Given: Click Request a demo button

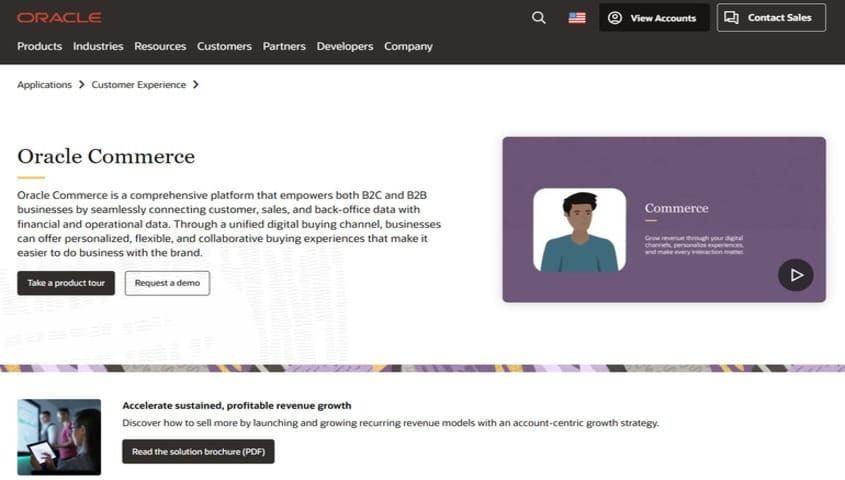Looking at the screenshot, I should (167, 283).
